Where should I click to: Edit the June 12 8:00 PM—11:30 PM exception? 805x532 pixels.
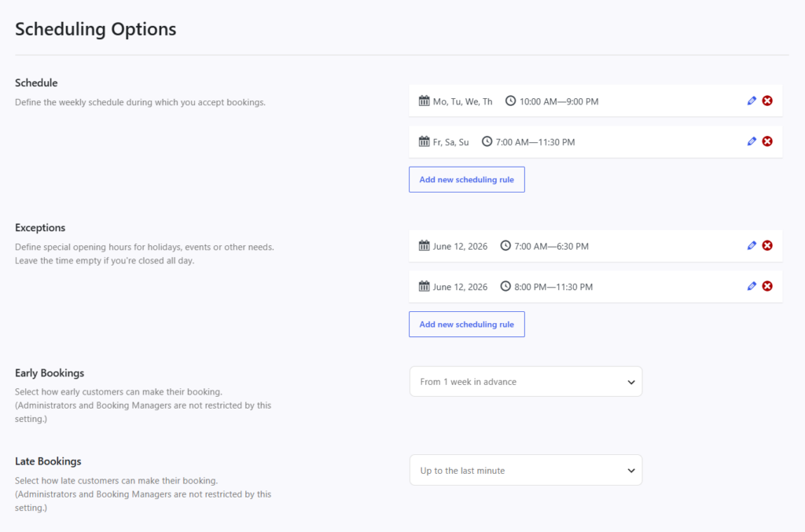point(752,286)
